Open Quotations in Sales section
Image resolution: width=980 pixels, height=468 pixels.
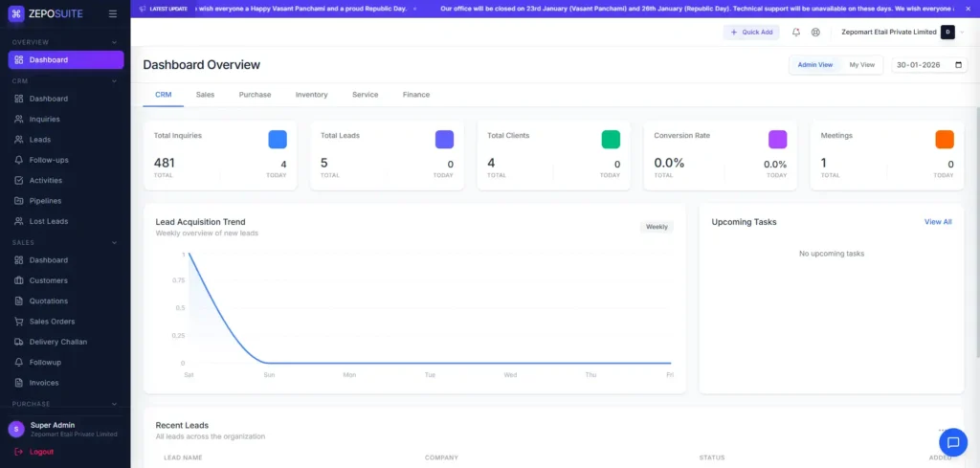(x=48, y=301)
